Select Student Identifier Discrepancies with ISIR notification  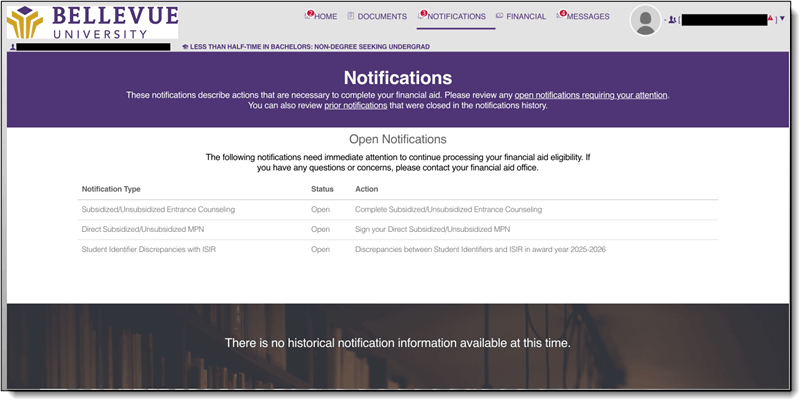click(x=148, y=250)
